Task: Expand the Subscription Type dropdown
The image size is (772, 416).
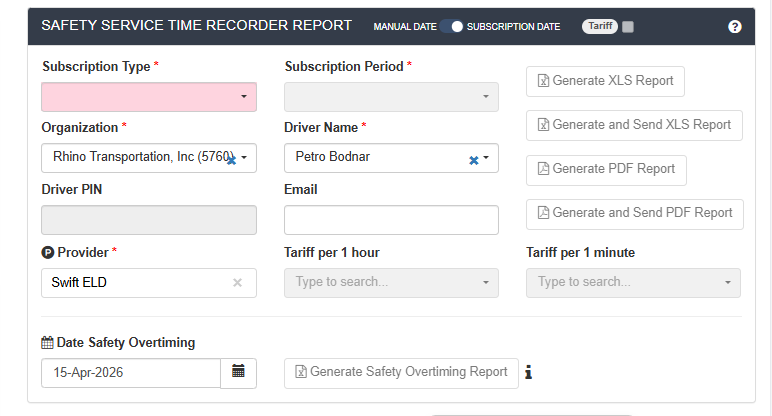Action: coord(244,97)
